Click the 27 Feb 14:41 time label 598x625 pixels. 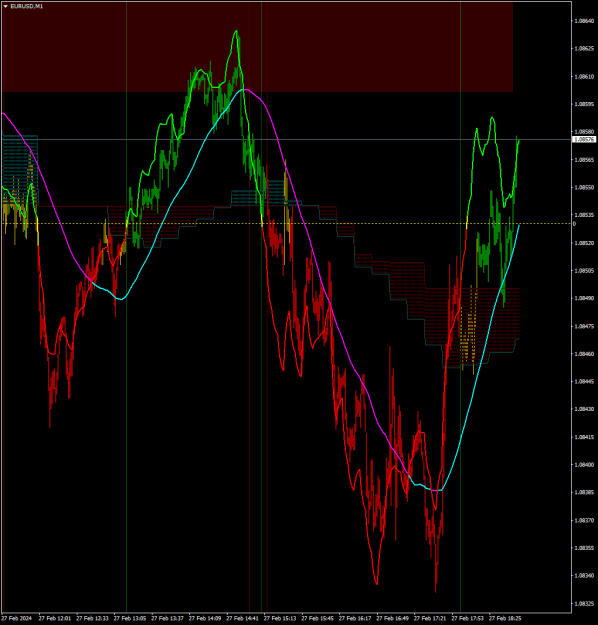242,619
